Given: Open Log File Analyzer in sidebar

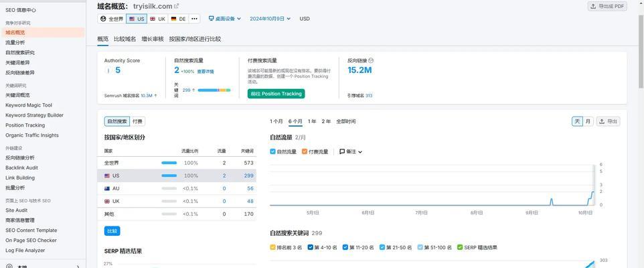Looking at the screenshot, I should pos(25,250).
